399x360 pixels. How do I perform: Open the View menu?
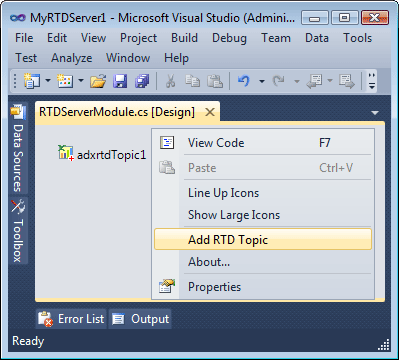pyautogui.click(x=93, y=38)
